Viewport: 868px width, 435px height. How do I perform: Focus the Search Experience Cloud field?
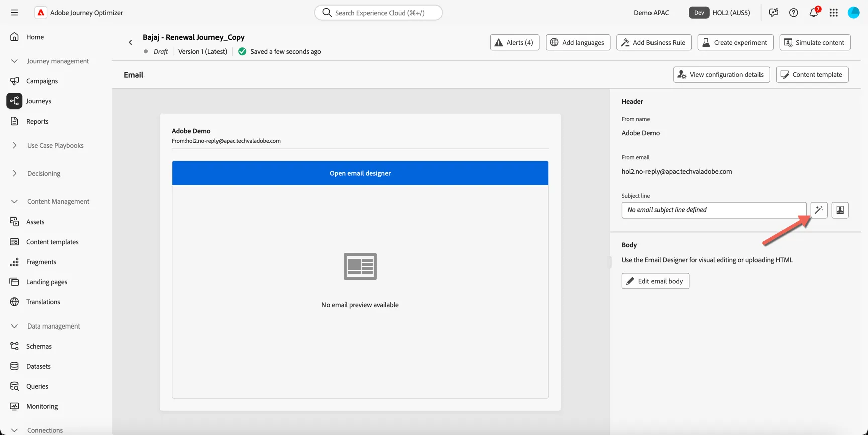click(x=378, y=13)
